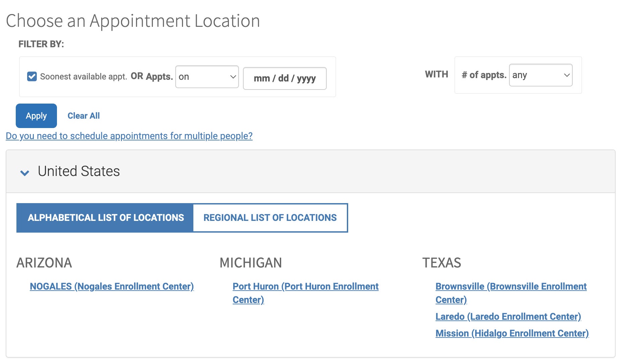Open the multiple people scheduling link
This screenshot has width=626, height=364.
point(129,136)
